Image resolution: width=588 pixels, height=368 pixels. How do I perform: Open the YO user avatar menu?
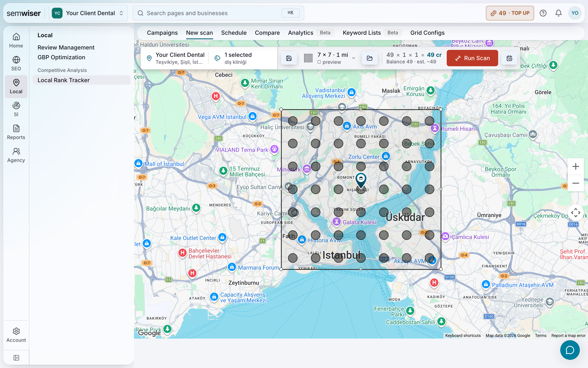(575, 13)
